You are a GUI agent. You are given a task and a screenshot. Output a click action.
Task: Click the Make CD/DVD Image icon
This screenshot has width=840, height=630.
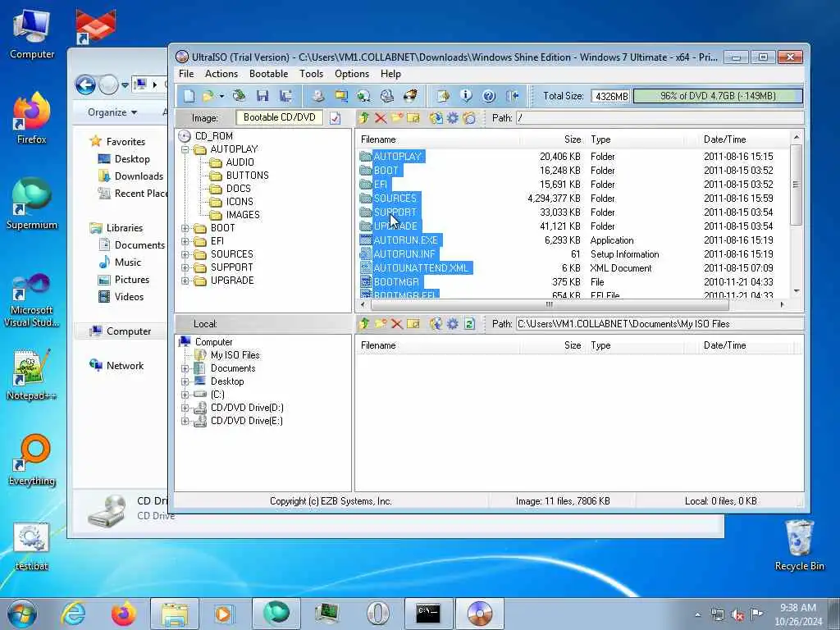[x=318, y=96]
